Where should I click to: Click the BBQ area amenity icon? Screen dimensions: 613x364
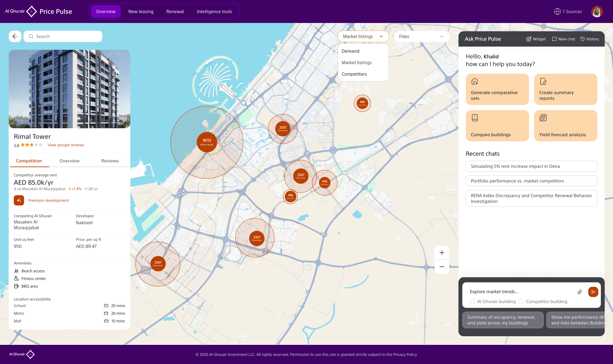[17, 286]
